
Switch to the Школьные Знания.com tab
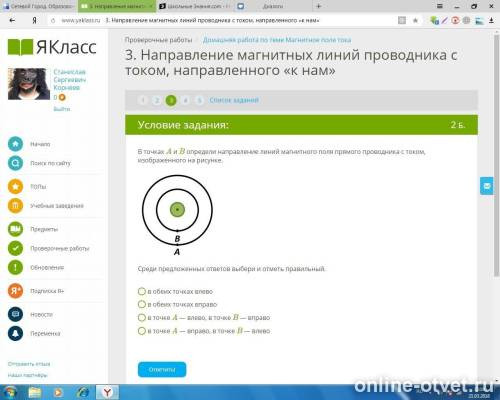click(195, 6)
